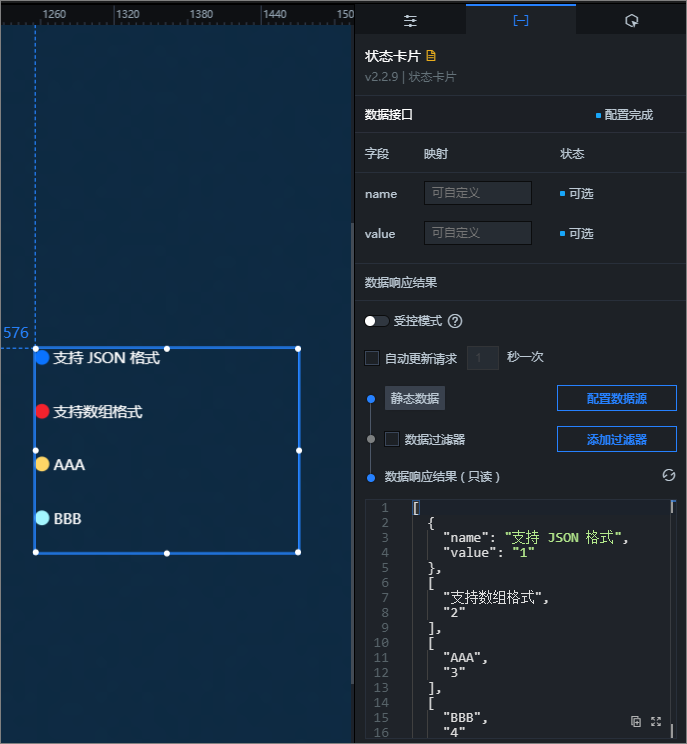
Task: Click the code editor vertical scrollbar
Action: [x=672, y=617]
